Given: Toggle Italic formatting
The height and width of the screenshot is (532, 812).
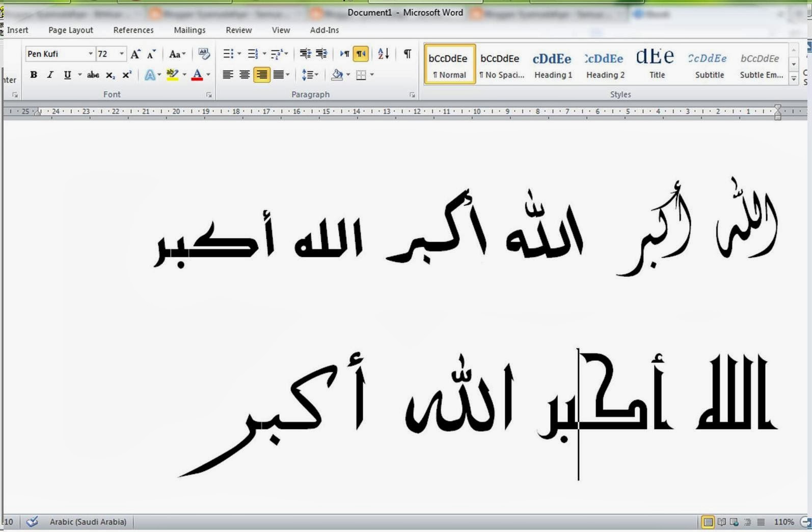Looking at the screenshot, I should (x=50, y=75).
